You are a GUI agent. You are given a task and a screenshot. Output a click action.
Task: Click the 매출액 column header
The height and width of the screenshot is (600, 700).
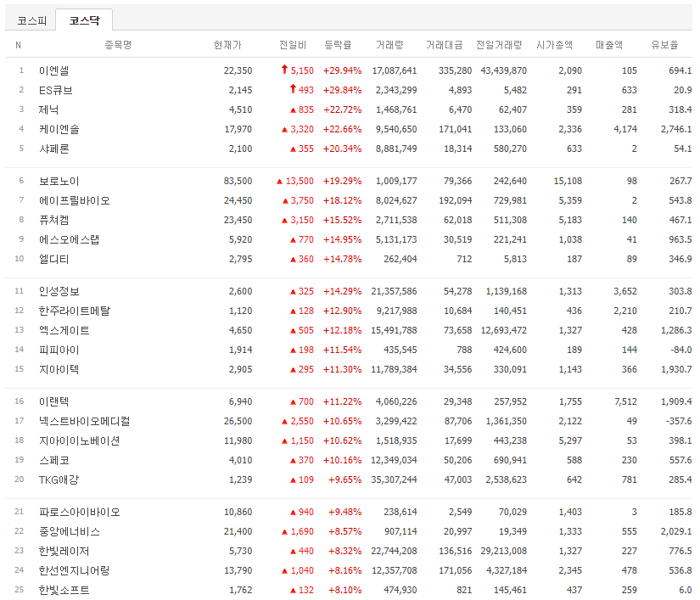click(609, 45)
